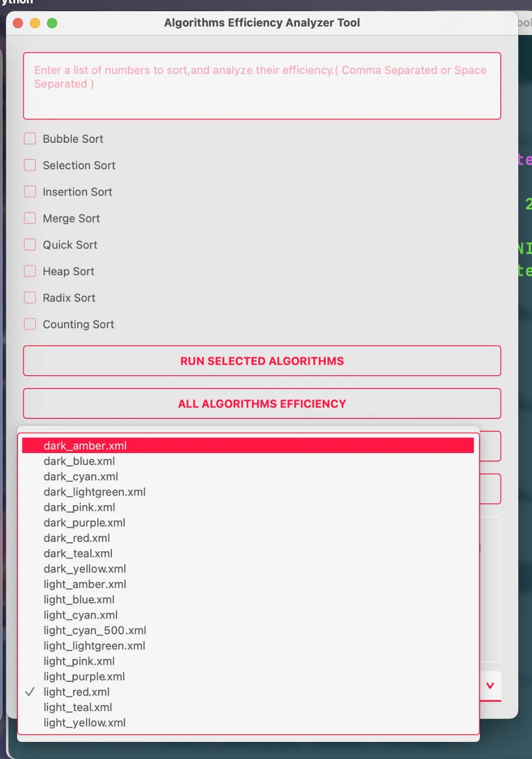Click All Algorithms Efficiency button
Screen dimensions: 532x759
coord(262,404)
